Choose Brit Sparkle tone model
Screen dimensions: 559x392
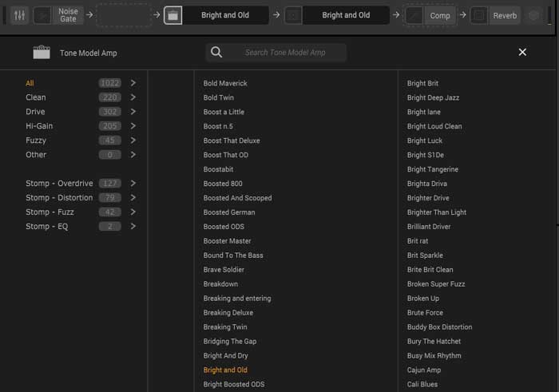(x=425, y=255)
